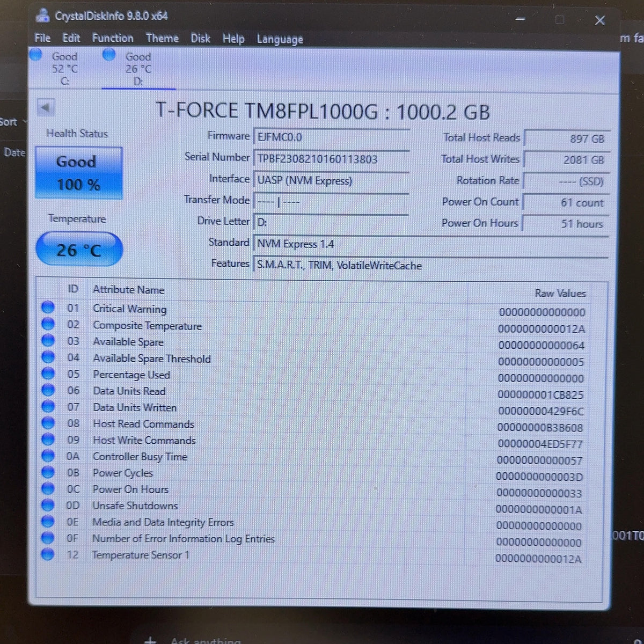644x644 pixels.
Task: Click the Data Units Read raw value 000000001CB825
Action: point(540,394)
